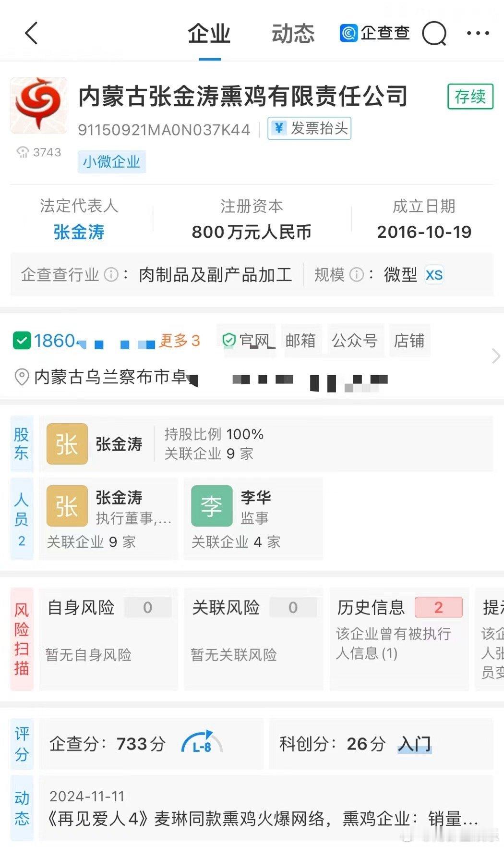Open the 股东 section label
This screenshot has height=847, width=504.
click(x=22, y=443)
